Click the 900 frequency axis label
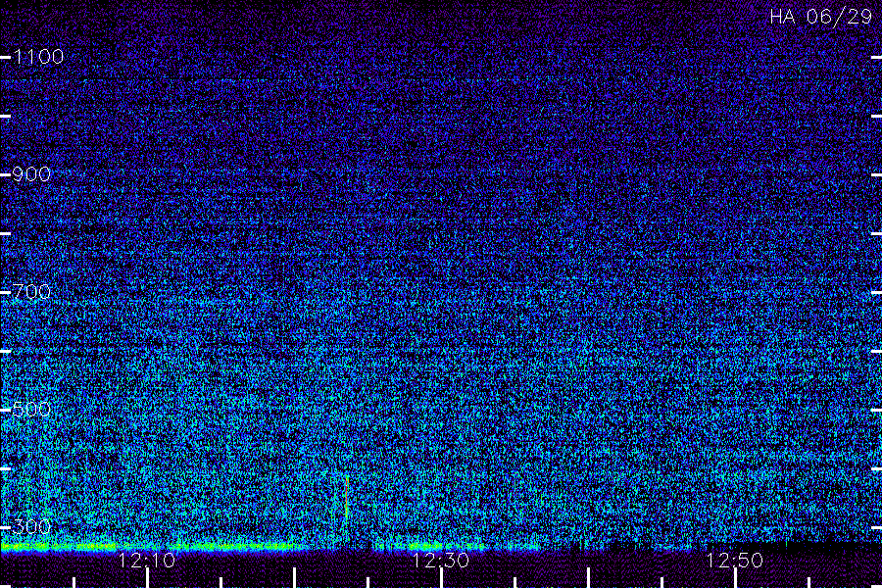Image resolution: width=882 pixels, height=588 pixels. [x=31, y=174]
